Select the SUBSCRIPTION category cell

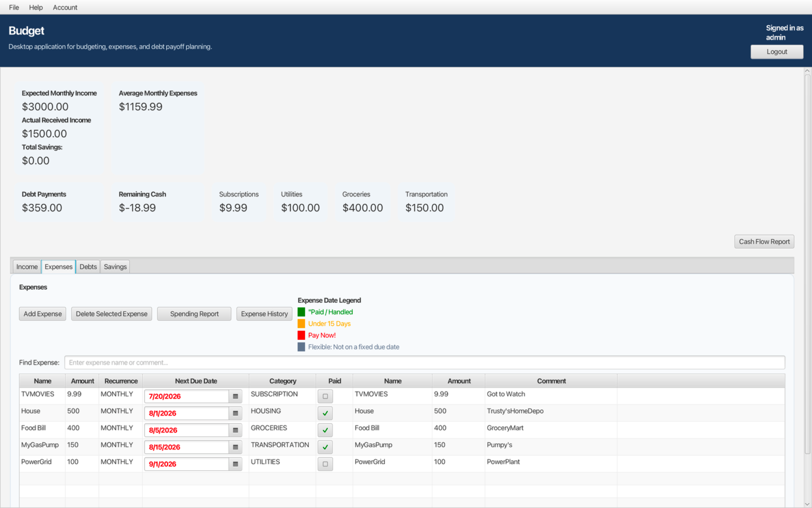[282, 396]
